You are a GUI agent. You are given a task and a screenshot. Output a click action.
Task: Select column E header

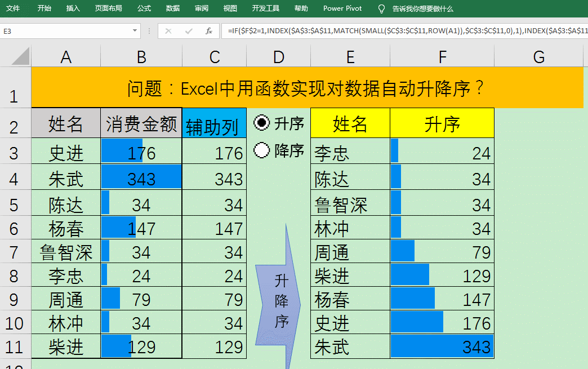coord(350,57)
